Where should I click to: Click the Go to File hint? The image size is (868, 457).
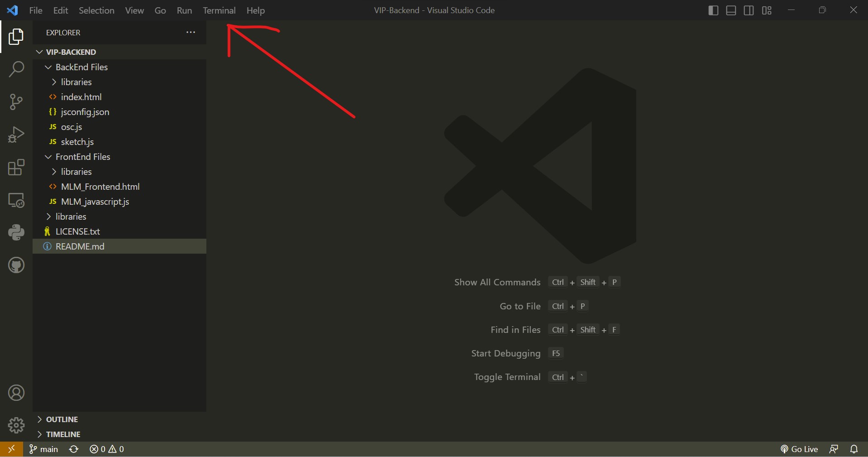tap(520, 306)
